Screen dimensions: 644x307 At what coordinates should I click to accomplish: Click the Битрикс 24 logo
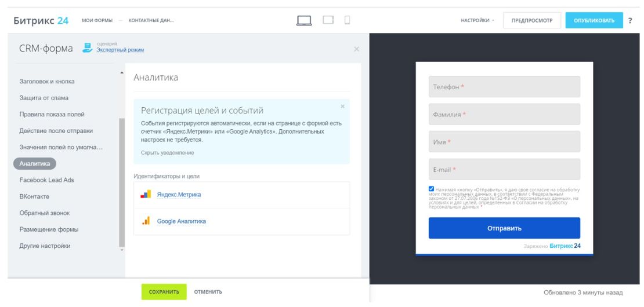pos(41,20)
